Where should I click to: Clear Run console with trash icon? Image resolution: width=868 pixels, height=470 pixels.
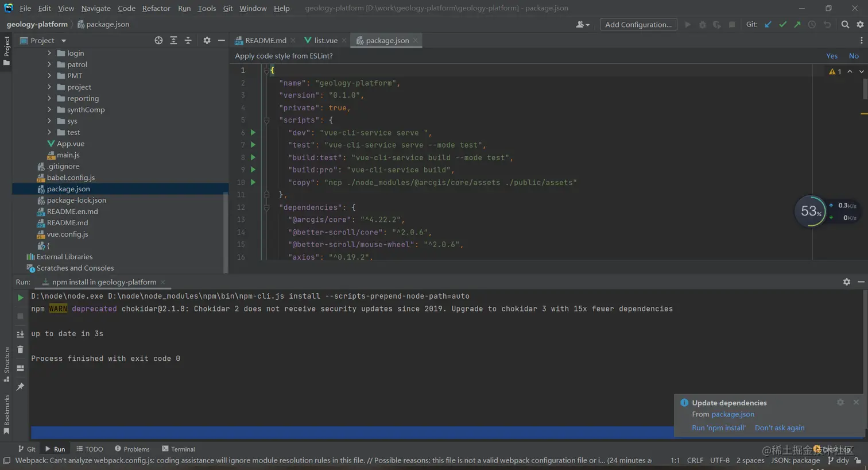pyautogui.click(x=20, y=349)
